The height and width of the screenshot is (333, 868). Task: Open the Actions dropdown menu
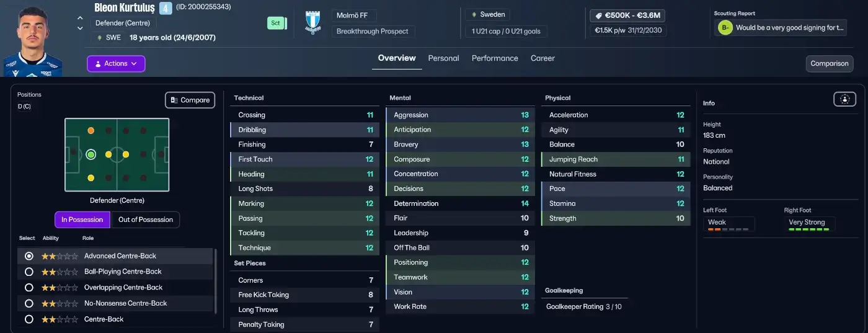tap(116, 64)
